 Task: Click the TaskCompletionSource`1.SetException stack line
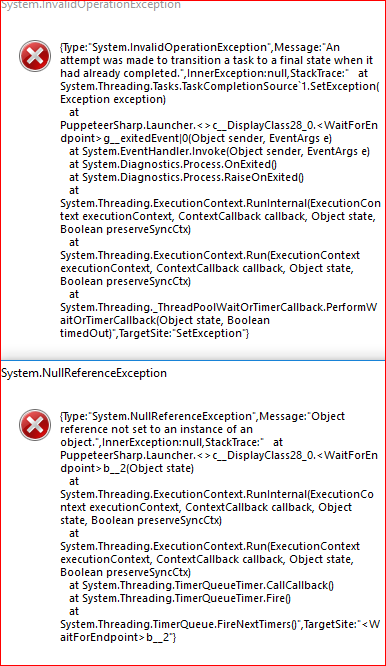click(220, 86)
